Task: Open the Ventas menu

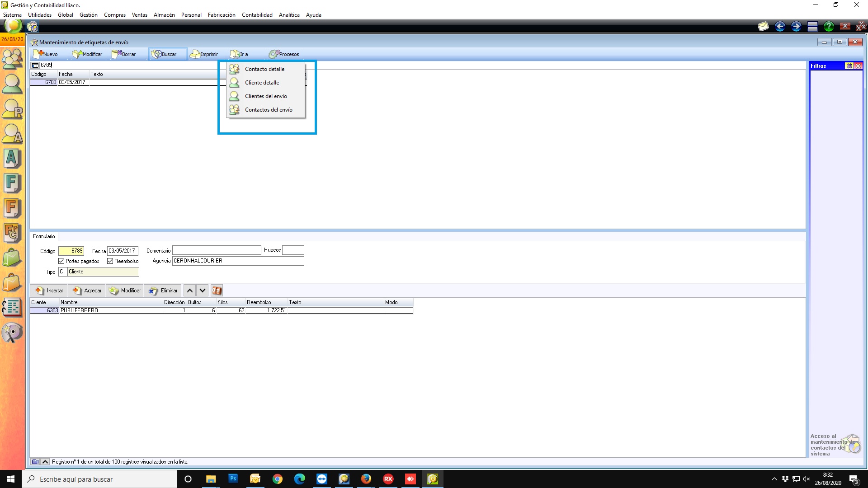Action: tap(140, 15)
